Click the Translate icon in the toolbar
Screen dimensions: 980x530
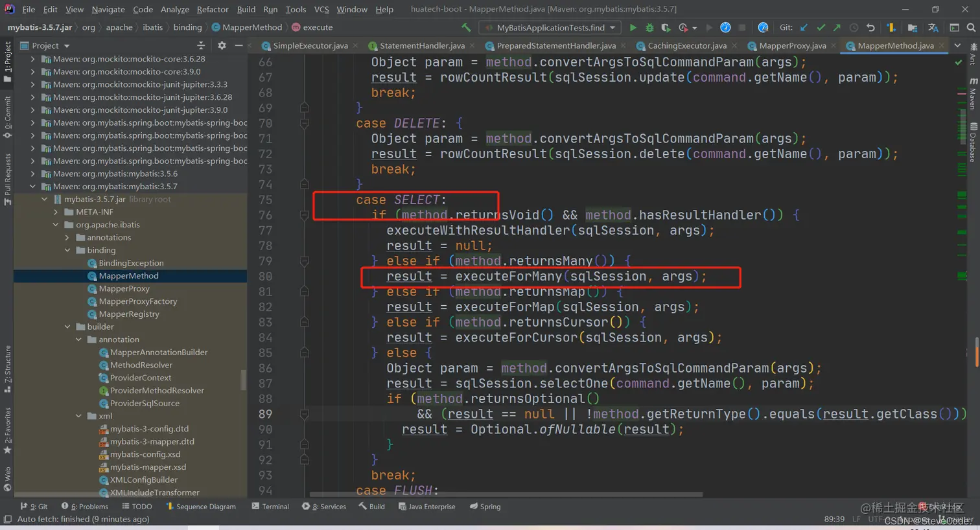coord(933,27)
